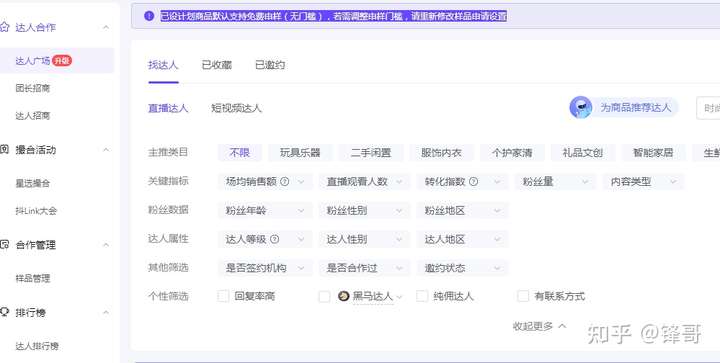Select the 玩具乐器 category filter
720x363 pixels.
300,152
